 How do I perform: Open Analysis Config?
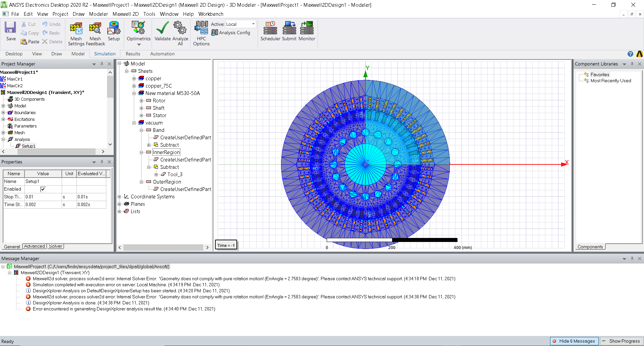tap(231, 33)
